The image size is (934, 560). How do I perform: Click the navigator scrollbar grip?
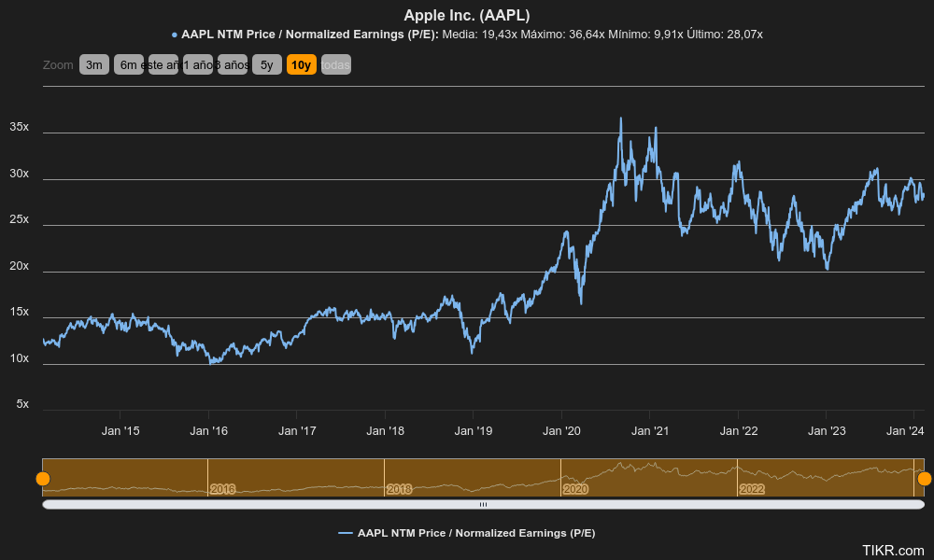(483, 505)
